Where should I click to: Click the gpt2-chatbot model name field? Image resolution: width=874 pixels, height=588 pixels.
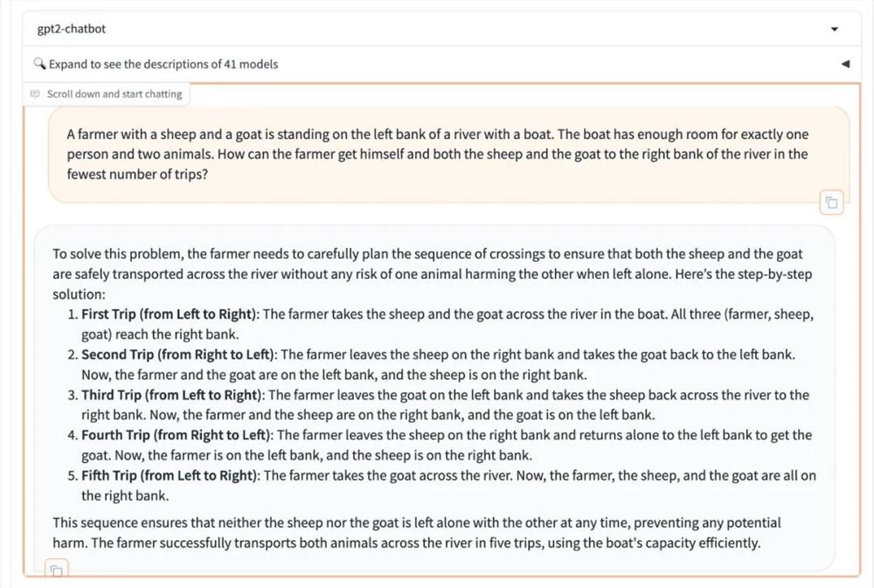pyautogui.click(x=72, y=29)
